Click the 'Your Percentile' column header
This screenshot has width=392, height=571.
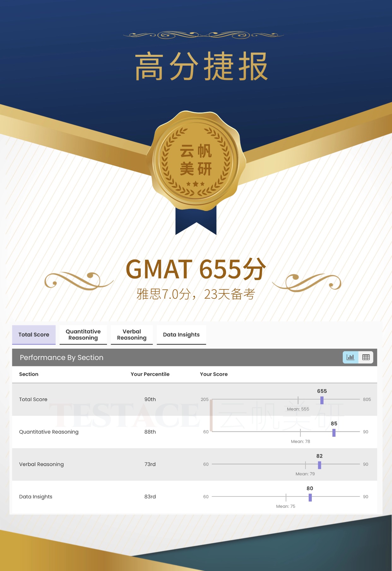150,374
